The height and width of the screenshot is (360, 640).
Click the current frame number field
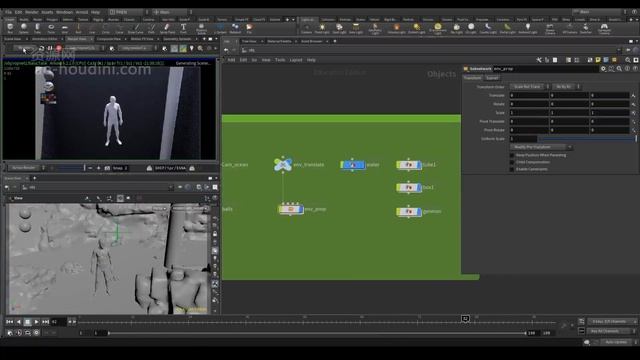coord(58,322)
